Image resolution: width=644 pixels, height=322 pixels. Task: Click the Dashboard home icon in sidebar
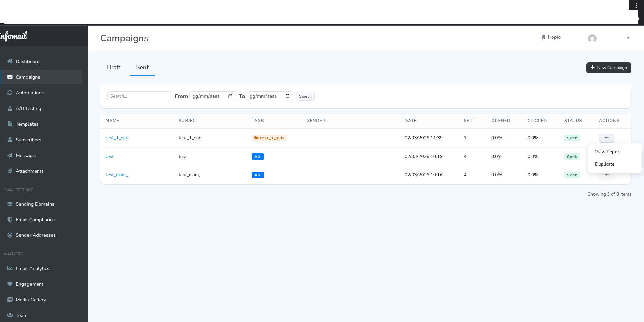[10, 61]
